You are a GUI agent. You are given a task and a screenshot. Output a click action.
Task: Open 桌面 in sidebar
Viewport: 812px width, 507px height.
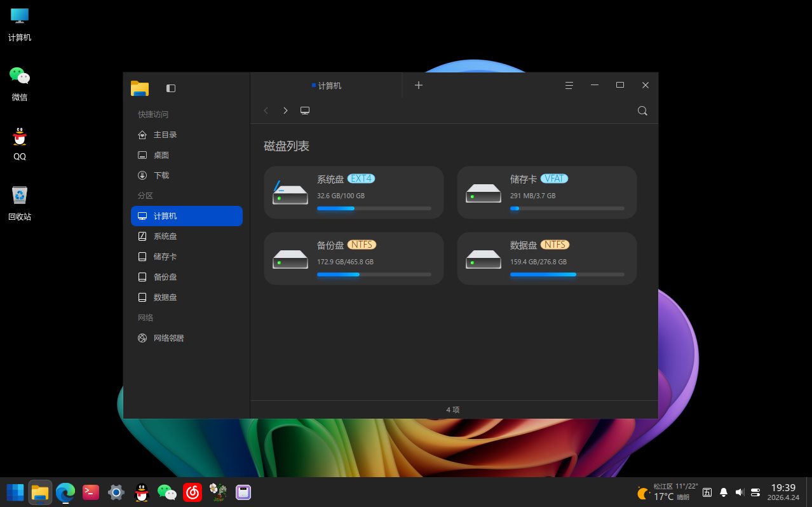click(187, 155)
